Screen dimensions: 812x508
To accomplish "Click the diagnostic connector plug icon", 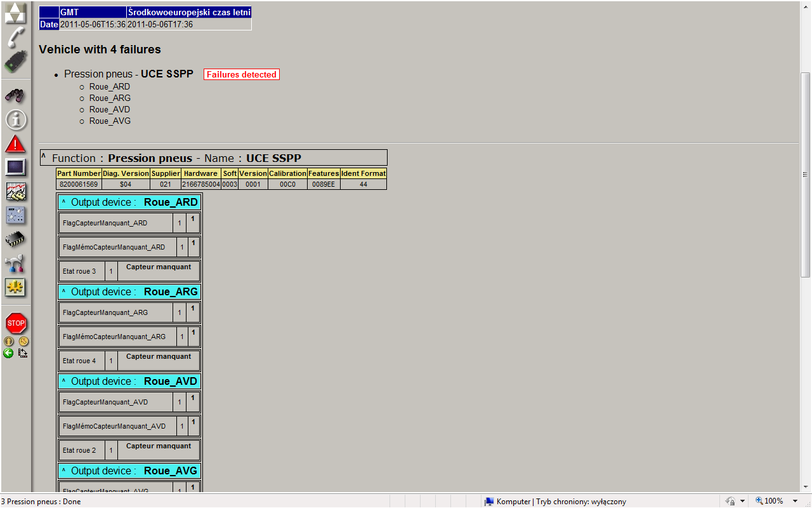I will [x=15, y=62].
